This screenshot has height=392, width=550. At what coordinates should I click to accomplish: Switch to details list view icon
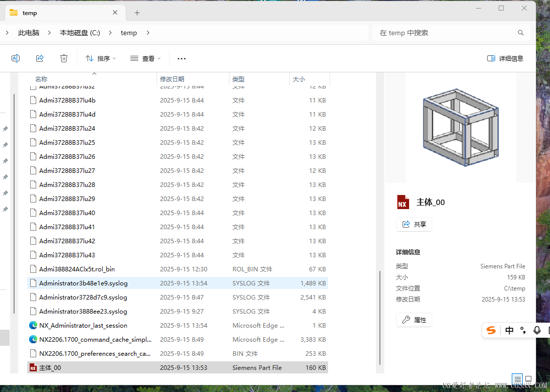[x=517, y=379]
